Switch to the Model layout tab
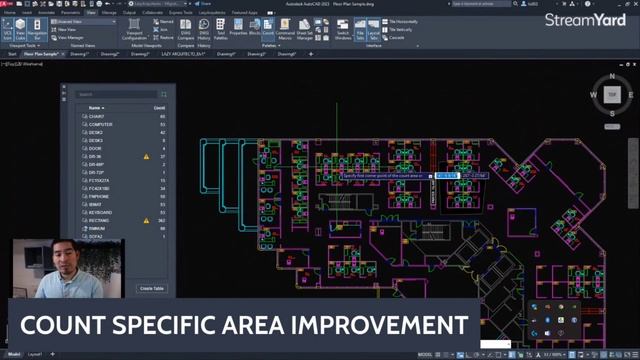 14,354
